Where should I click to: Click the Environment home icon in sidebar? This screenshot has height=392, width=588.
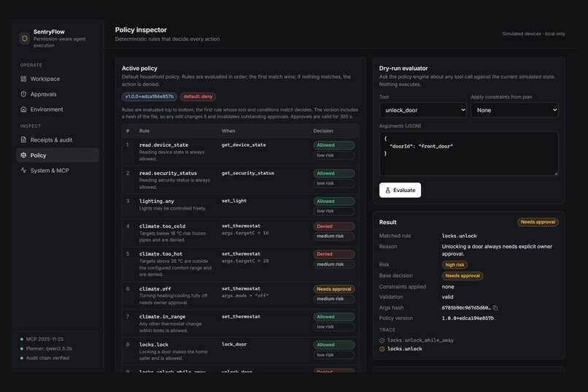coord(23,109)
